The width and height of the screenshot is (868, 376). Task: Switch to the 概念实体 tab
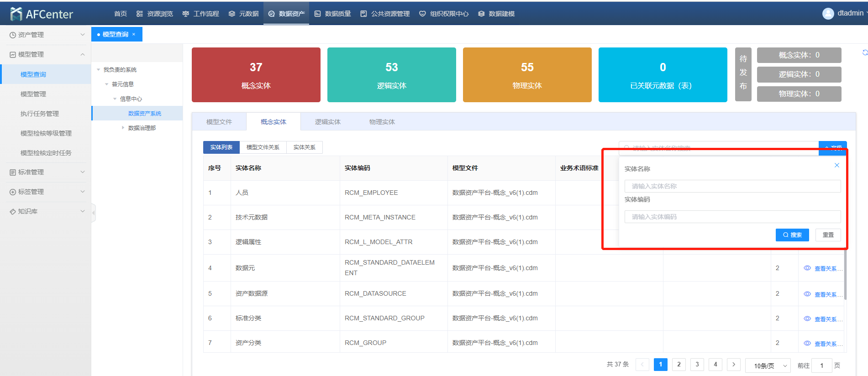pyautogui.click(x=274, y=122)
